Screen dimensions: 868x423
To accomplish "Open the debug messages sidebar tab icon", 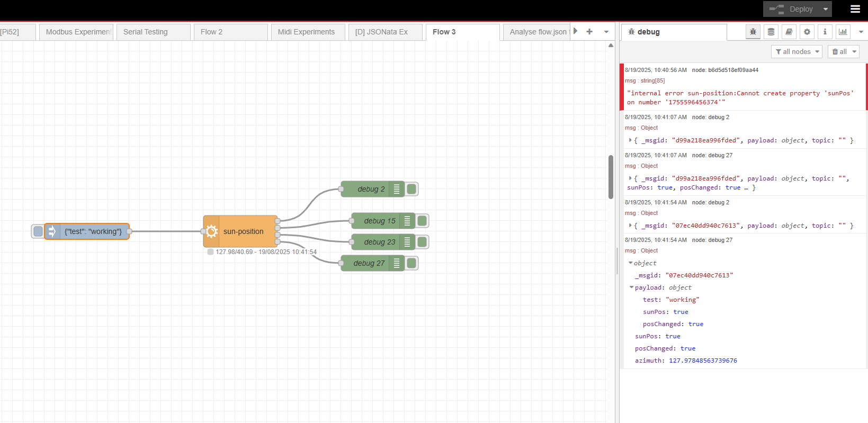I will (753, 32).
